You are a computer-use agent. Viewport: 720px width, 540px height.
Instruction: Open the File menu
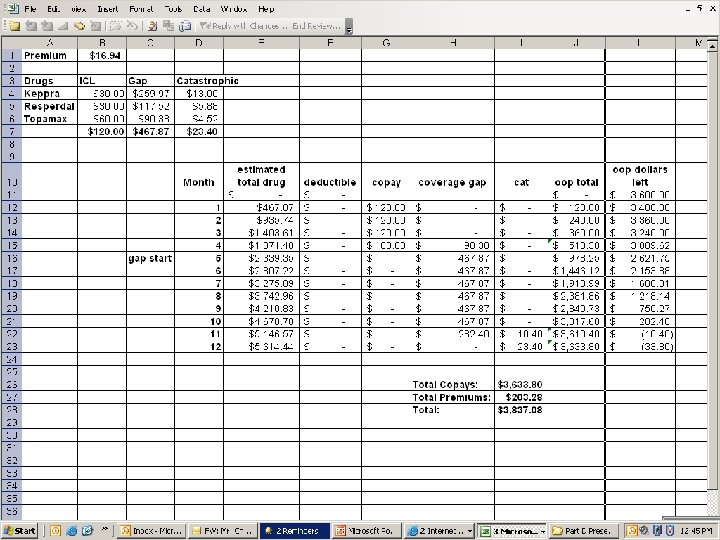point(30,9)
